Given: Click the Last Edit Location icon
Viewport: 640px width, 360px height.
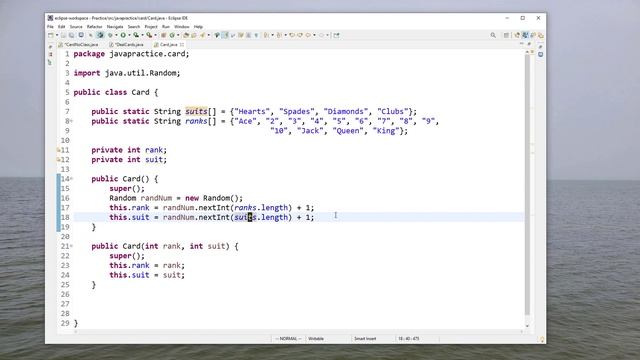Looking at the screenshot, I should pyautogui.click(x=292, y=35).
